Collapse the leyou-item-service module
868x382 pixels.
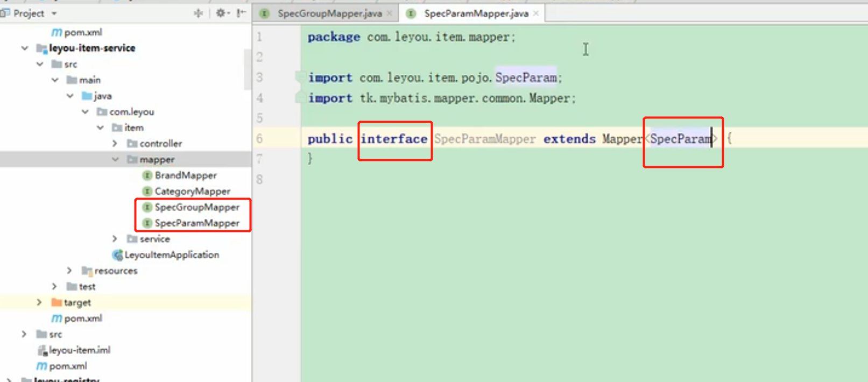25,48
